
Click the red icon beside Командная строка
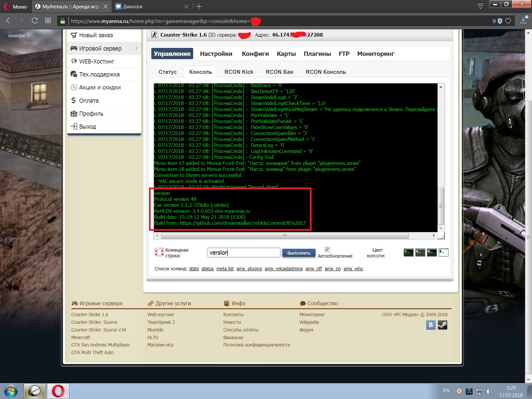click(x=159, y=253)
